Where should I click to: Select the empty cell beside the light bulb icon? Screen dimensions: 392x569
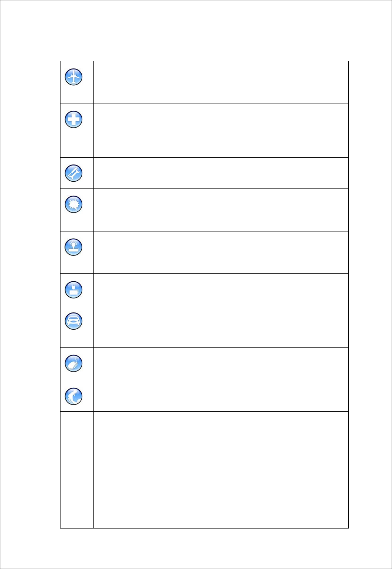pyautogui.click(x=221, y=253)
